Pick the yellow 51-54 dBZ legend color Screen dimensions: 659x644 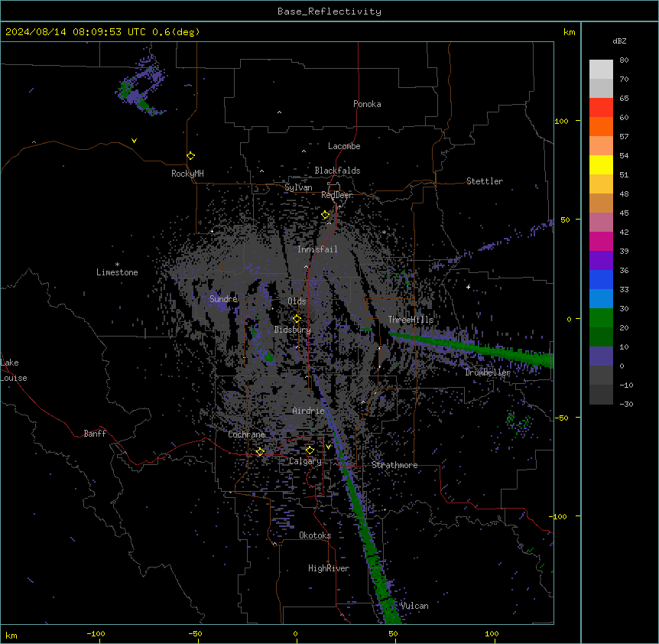601,165
